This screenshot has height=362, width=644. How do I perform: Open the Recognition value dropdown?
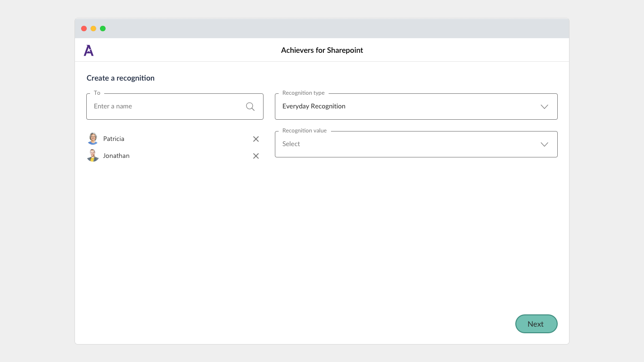point(405,144)
